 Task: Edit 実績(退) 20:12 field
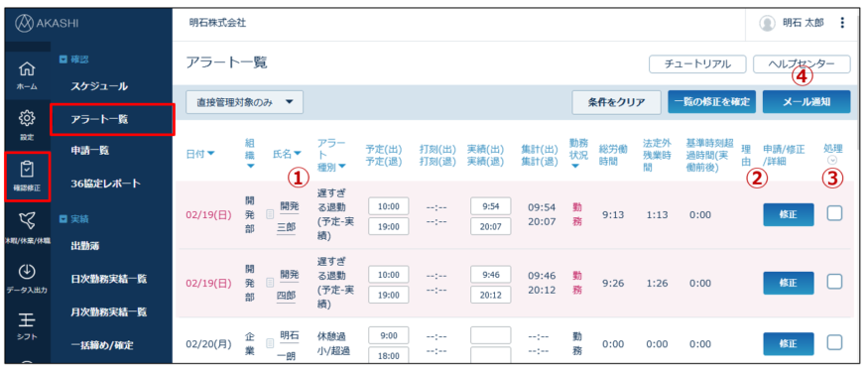tap(490, 295)
